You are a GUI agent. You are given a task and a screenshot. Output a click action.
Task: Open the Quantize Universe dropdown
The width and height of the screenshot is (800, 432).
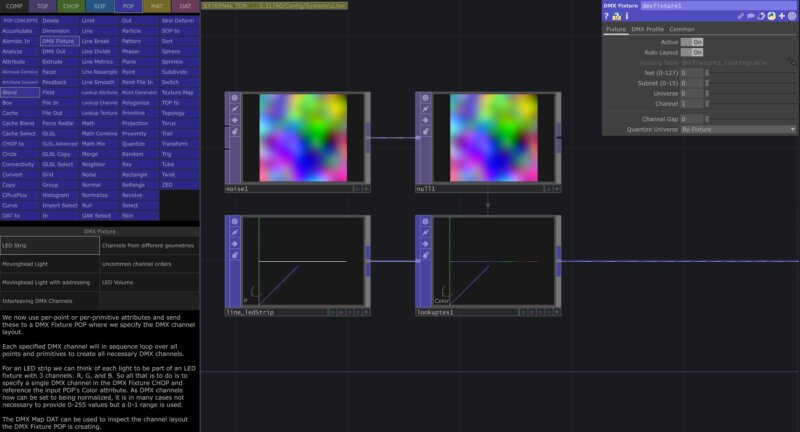point(737,129)
